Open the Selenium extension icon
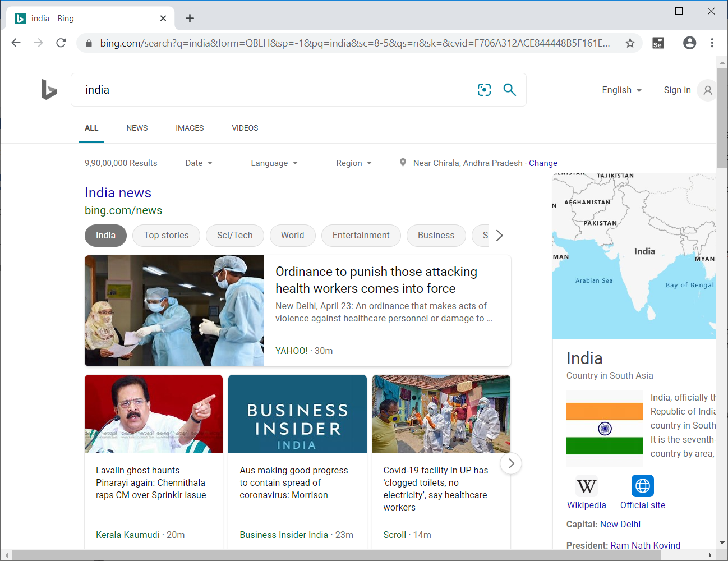728x561 pixels. [x=658, y=43]
